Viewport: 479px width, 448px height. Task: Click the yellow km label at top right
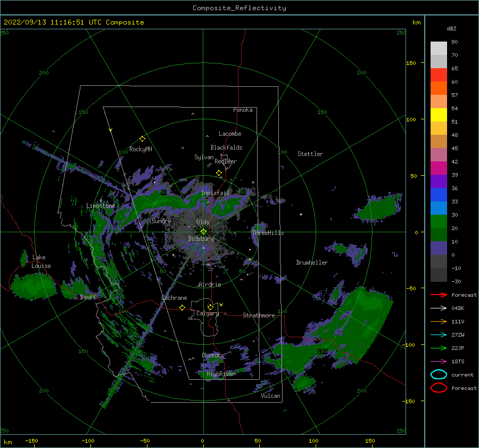click(416, 22)
